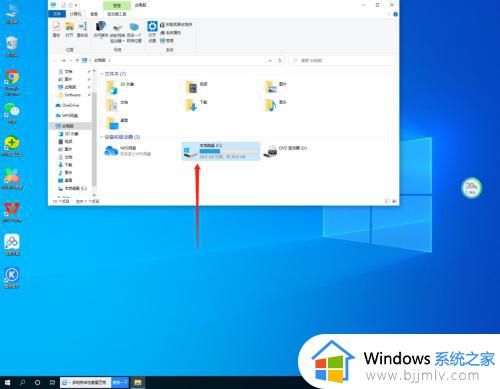Select the Recycle Bin desktop icon

point(12,46)
